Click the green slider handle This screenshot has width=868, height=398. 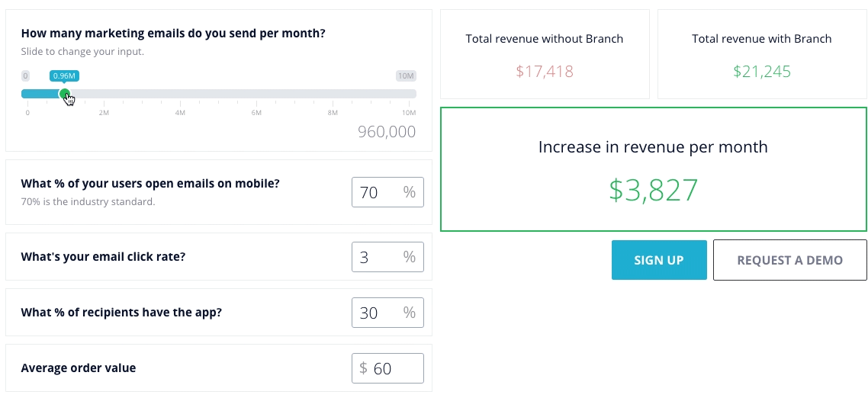(65, 94)
